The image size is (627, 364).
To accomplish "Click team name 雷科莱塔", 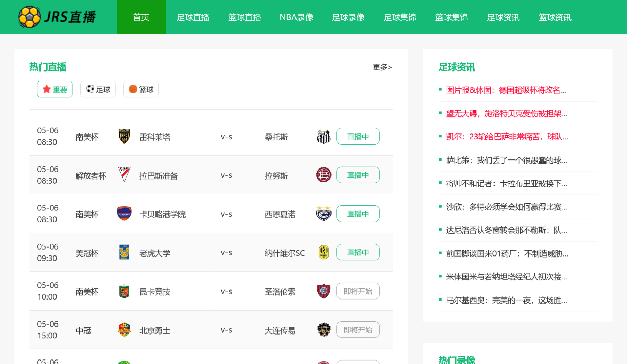I will [155, 137].
